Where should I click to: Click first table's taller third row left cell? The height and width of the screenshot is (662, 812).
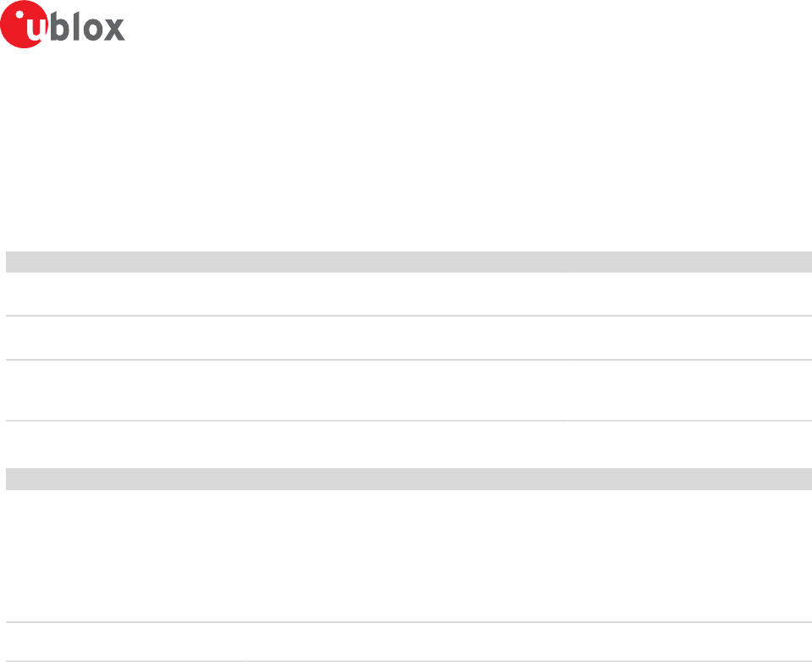click(x=286, y=390)
